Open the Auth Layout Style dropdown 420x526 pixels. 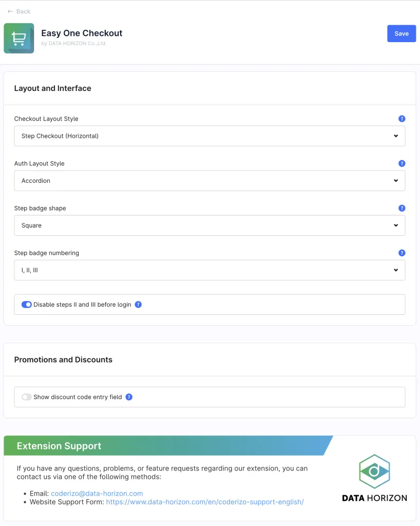tap(209, 181)
